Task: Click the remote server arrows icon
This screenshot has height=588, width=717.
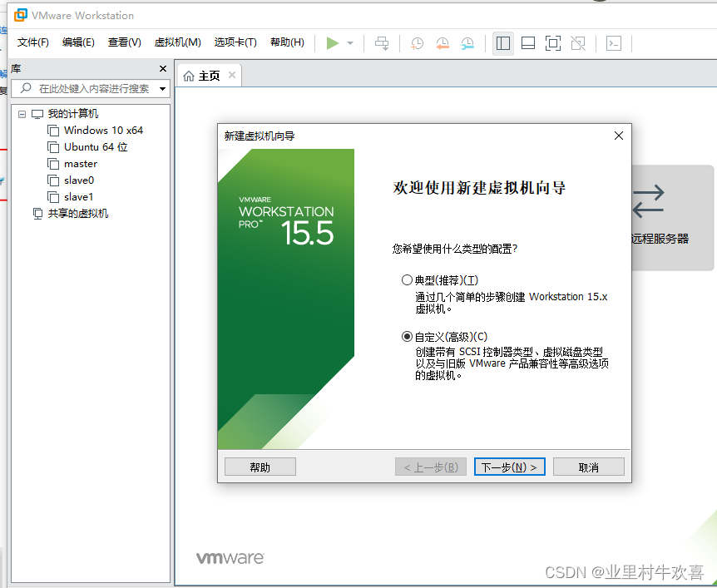Action: point(648,201)
